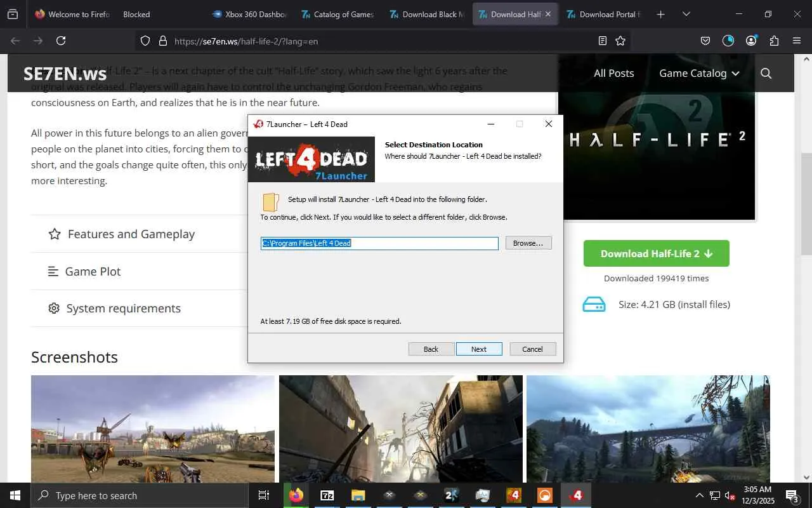The width and height of the screenshot is (812, 508).
Task: Switch to the Download Black Mesa tab
Action: 426,14
